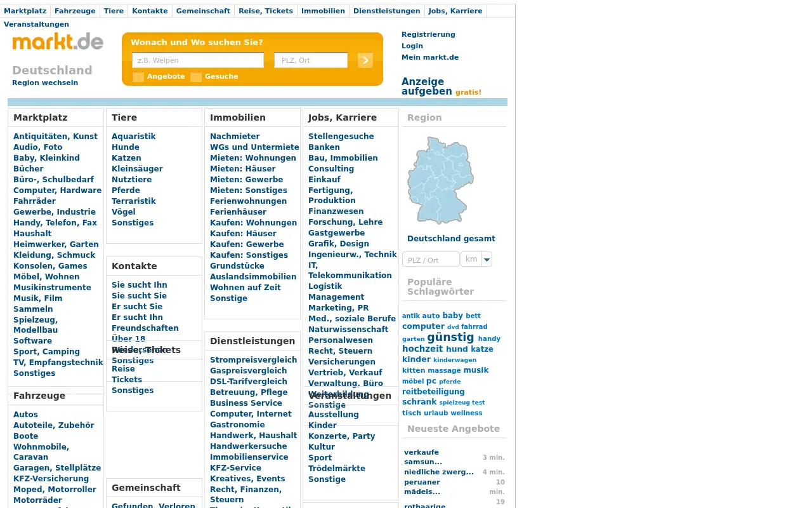Click the günstig keyword tag
Viewport: 812px width, 508px height.
[450, 337]
